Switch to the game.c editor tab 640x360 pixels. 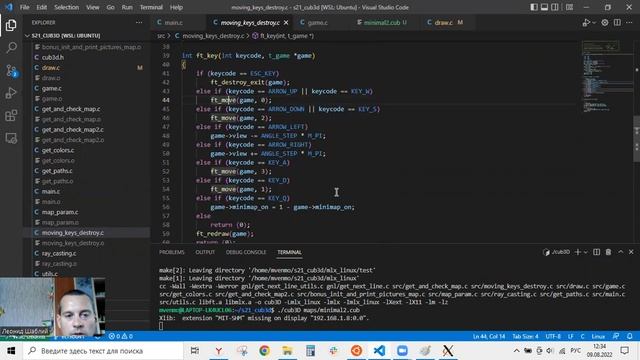coord(317,23)
